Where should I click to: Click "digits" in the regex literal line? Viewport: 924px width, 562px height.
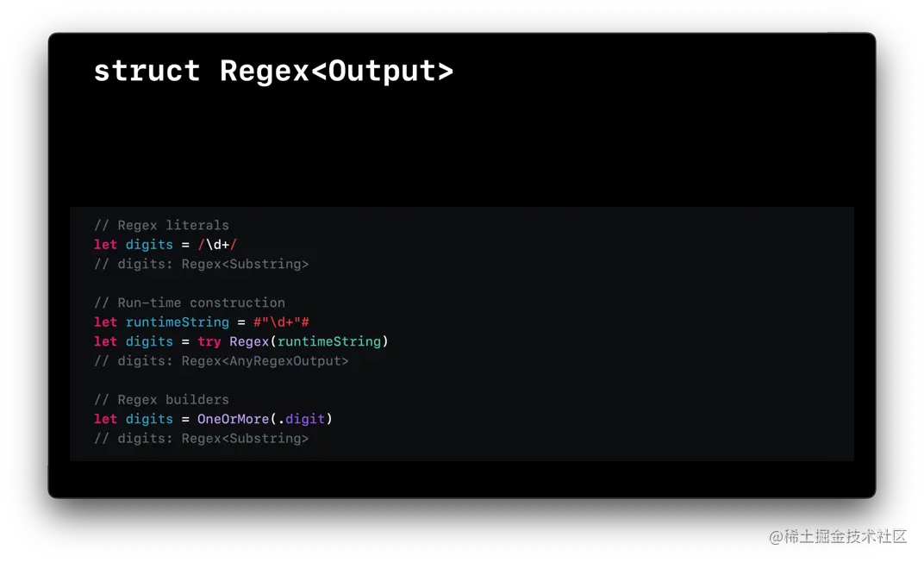click(149, 245)
